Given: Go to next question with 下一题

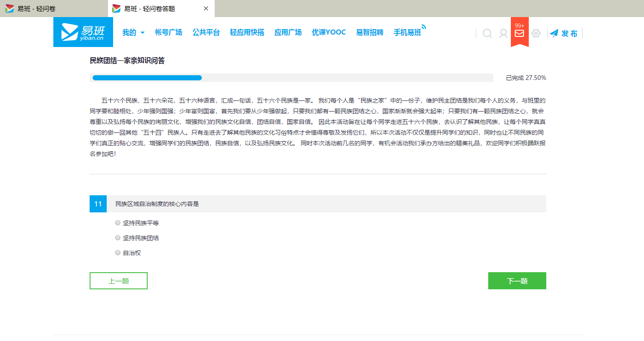Looking at the screenshot, I should coord(517,281).
